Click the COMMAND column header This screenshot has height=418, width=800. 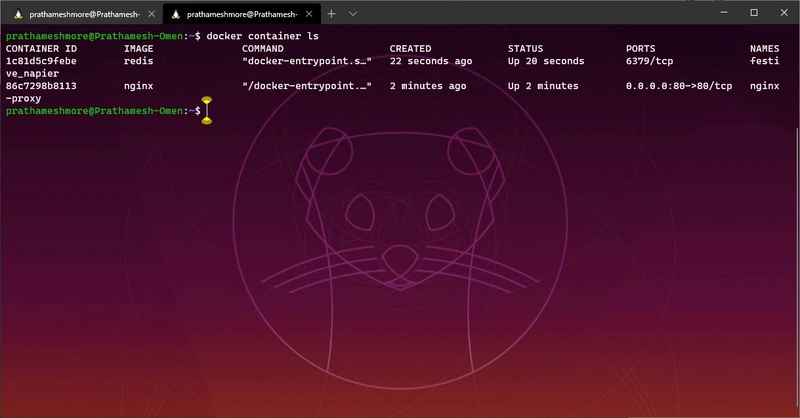(262, 48)
